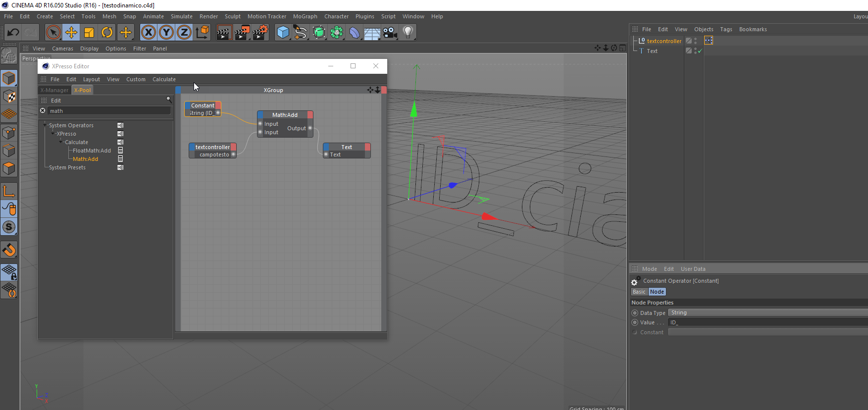Click Math:Add node title bar
Image resolution: width=868 pixels, height=410 pixels.
tap(285, 115)
